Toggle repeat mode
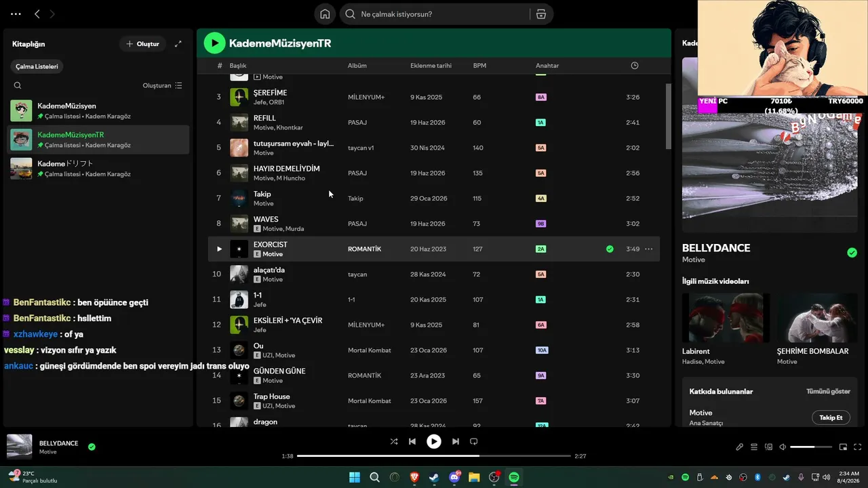 [x=474, y=441]
